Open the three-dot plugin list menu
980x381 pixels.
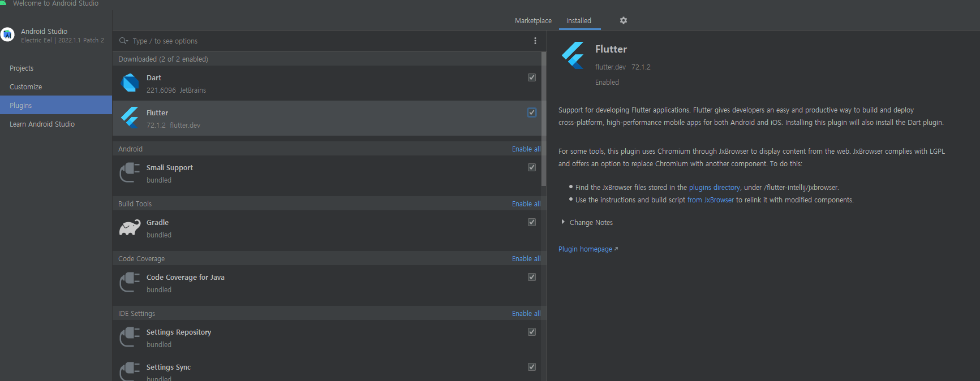[535, 41]
